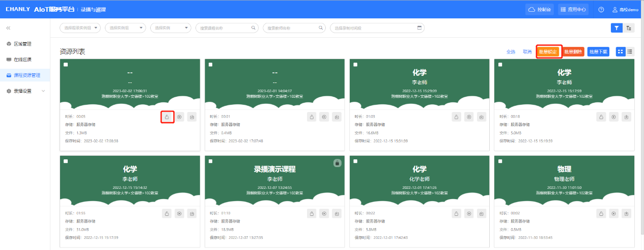Open the 选择实例组 dropdown

click(125, 28)
